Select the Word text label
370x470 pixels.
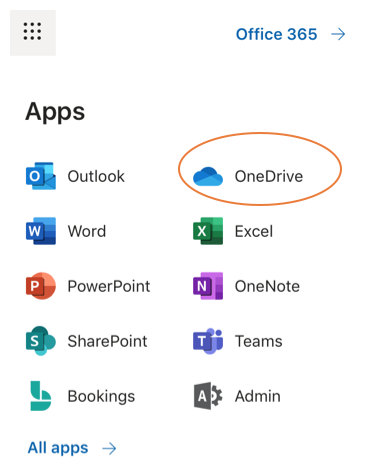point(87,231)
